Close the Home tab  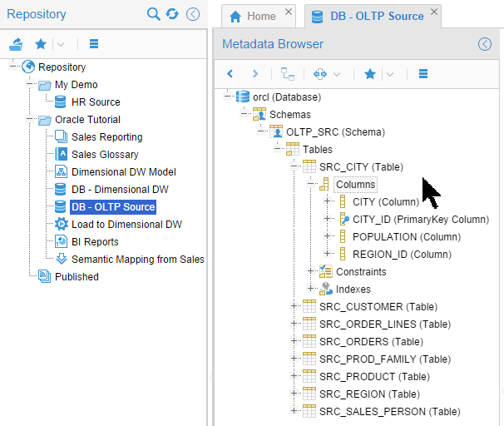[x=289, y=12]
